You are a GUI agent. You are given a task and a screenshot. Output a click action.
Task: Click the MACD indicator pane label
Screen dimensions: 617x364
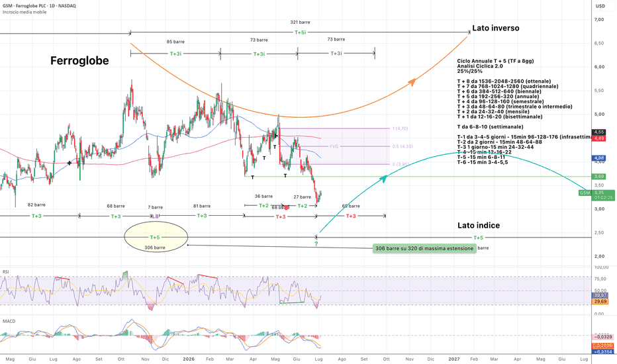(9, 321)
